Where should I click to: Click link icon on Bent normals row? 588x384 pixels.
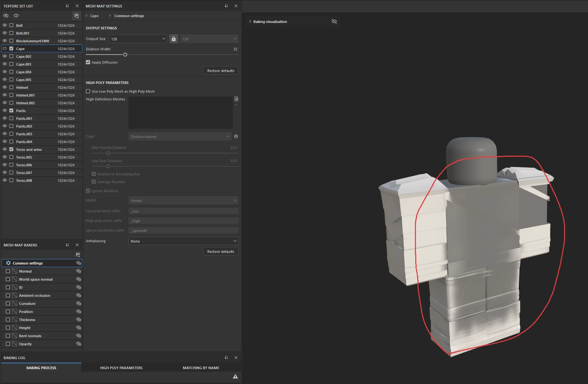click(x=78, y=336)
